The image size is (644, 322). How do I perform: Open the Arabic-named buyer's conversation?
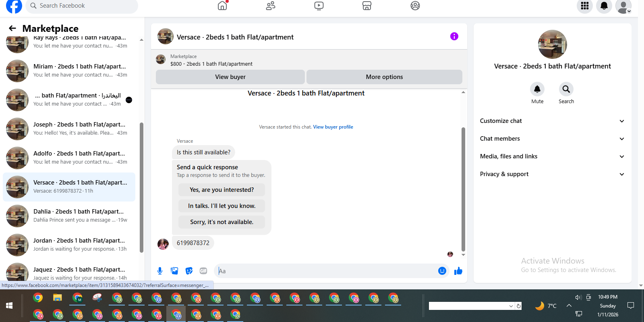69,100
